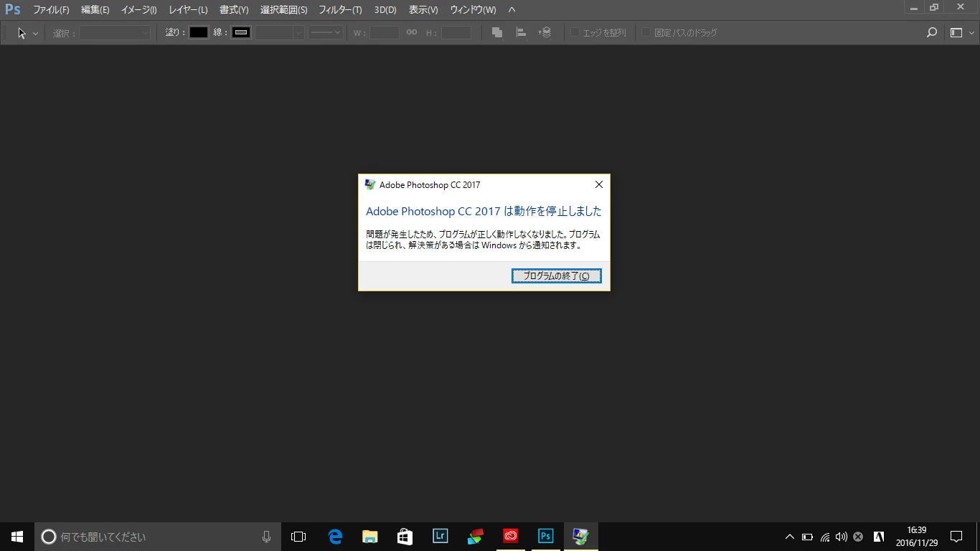Open Task View from the taskbar

pyautogui.click(x=298, y=537)
